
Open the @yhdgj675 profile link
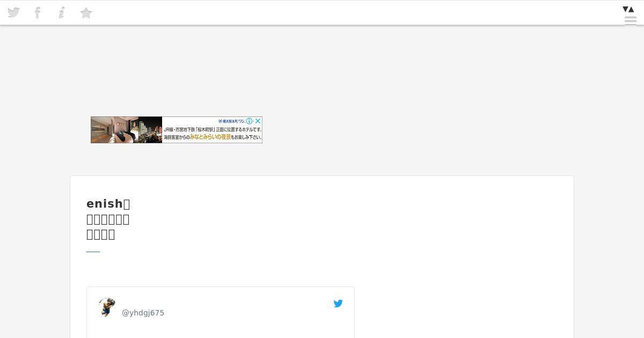point(143,313)
